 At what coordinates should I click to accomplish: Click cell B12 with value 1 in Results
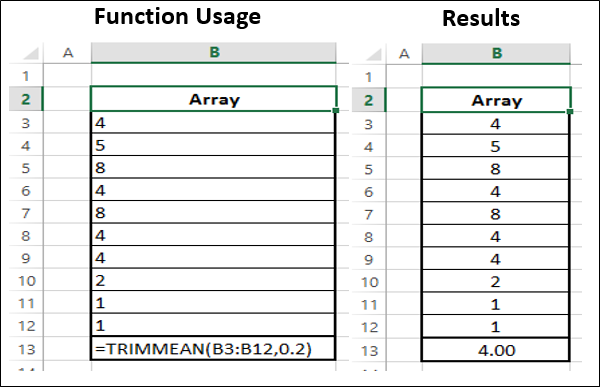tap(496, 327)
